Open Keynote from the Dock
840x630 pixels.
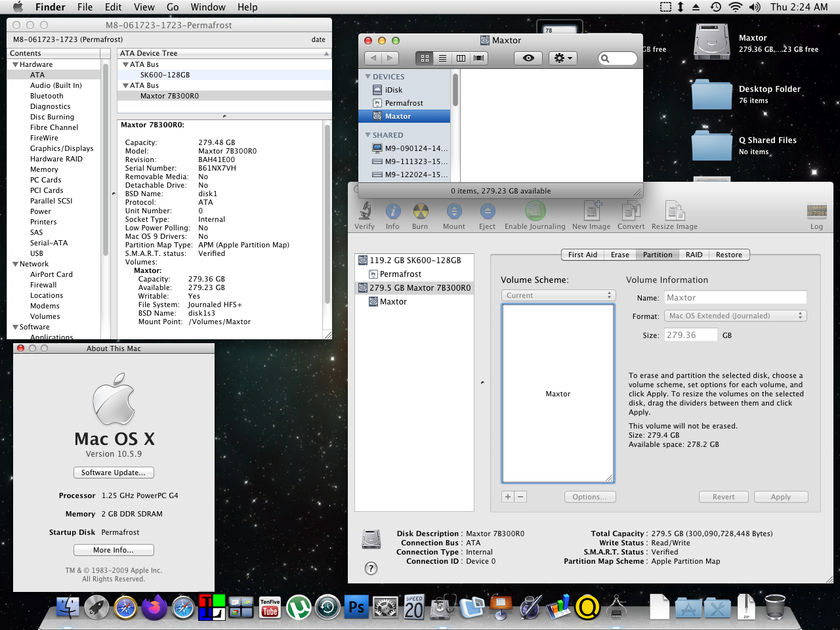pyautogui.click(x=501, y=607)
